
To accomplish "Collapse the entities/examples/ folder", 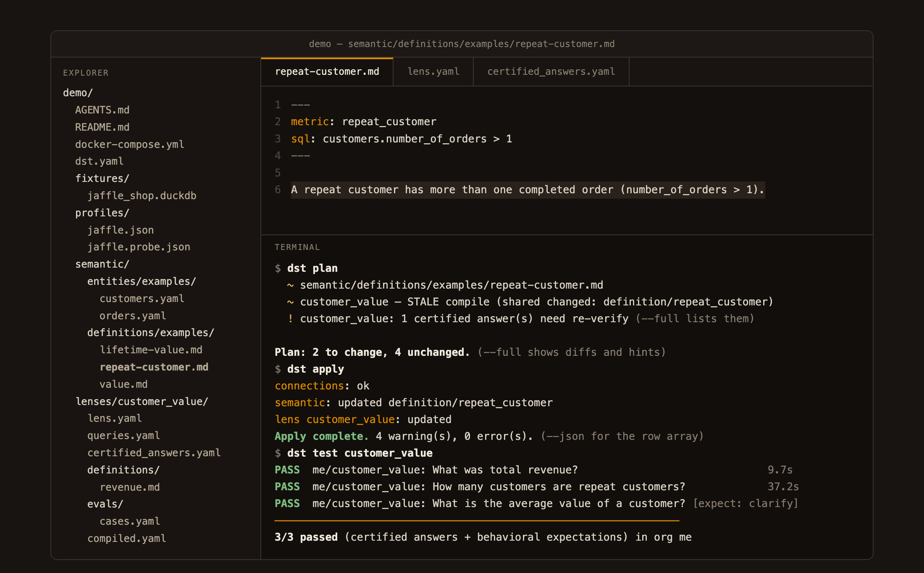I will (142, 281).
